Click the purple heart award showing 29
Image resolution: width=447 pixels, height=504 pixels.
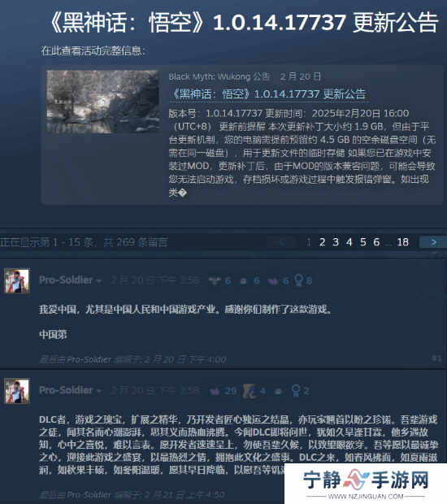(x=215, y=391)
